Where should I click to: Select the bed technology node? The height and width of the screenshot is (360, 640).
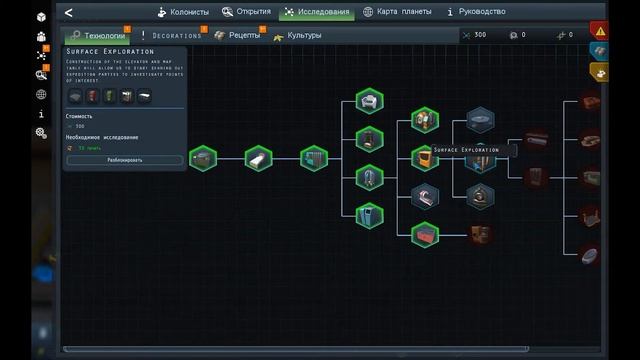tap(258, 158)
